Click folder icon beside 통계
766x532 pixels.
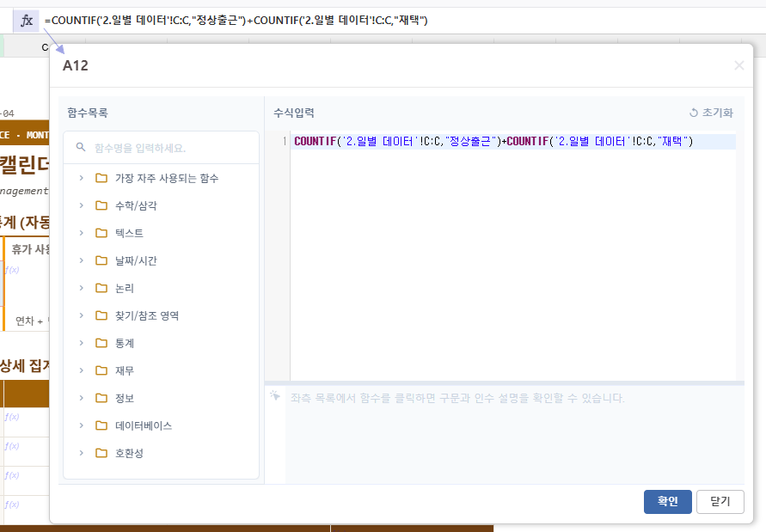point(101,343)
